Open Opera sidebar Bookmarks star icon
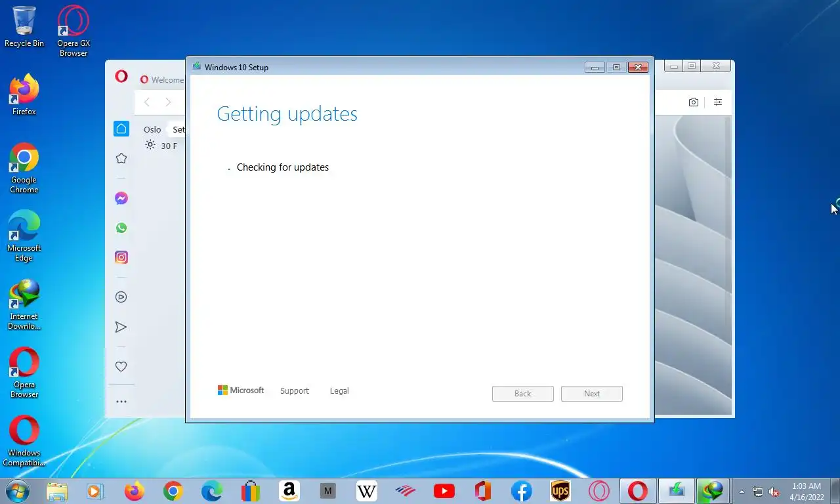The width and height of the screenshot is (840, 504). [121, 158]
